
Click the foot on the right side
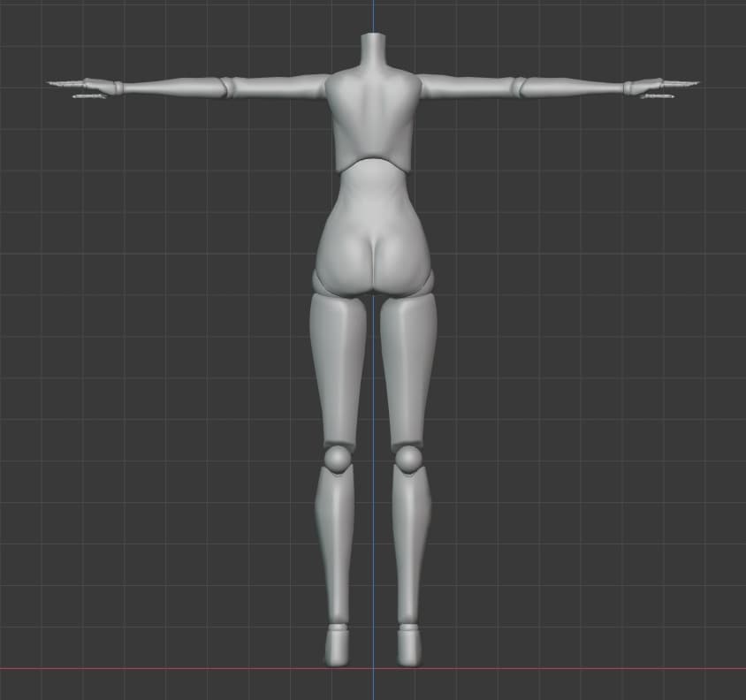coord(408,645)
